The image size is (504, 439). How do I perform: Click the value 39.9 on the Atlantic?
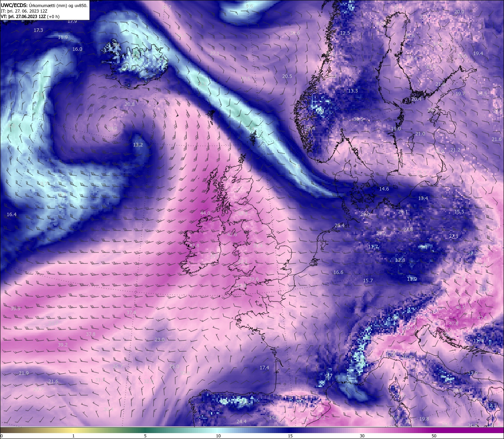(x=15, y=308)
